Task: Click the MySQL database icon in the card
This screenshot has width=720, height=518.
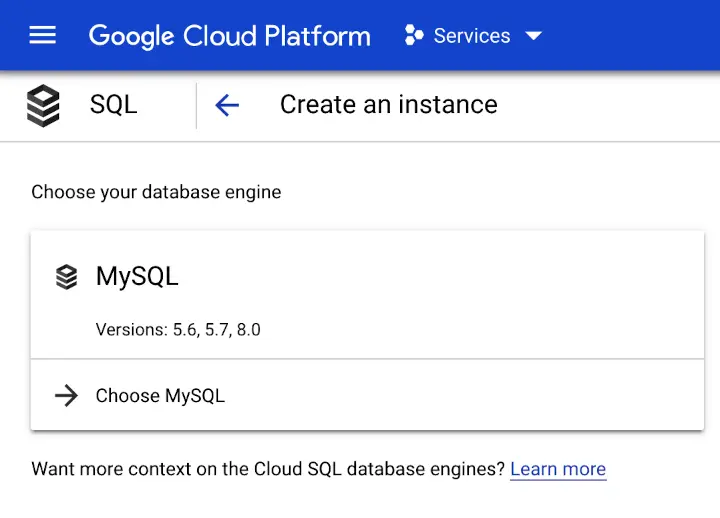Action: click(66, 277)
